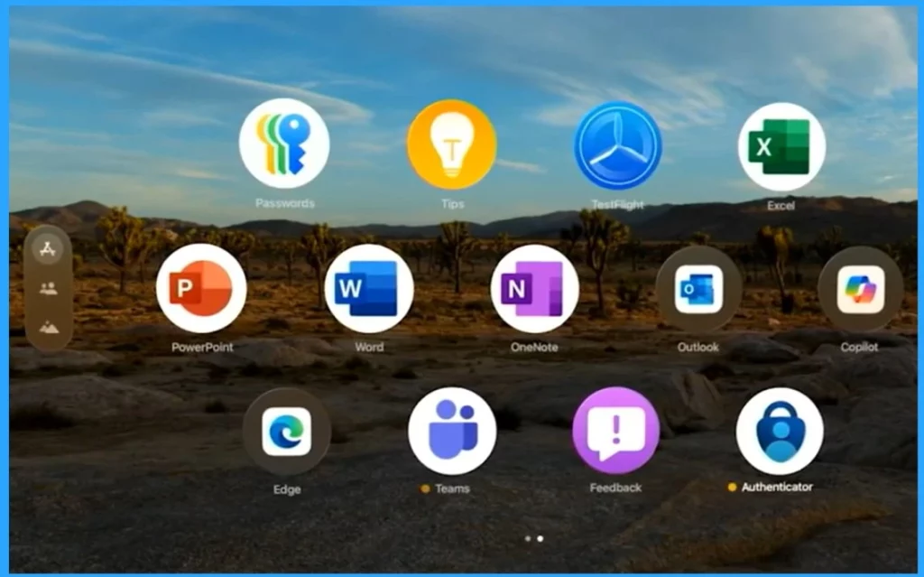Screen dimensions: 924x577
Task: Switch to Environments tab in side bar
Action: (49, 327)
